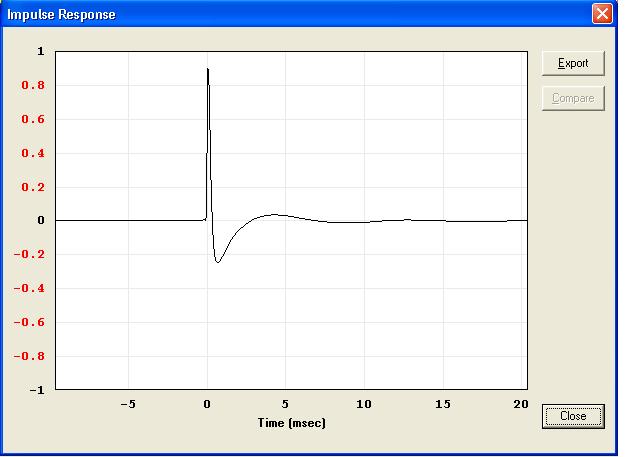Click the y-axis label -1 at the bottom
The height and width of the screenshot is (457, 640).
(x=37, y=390)
